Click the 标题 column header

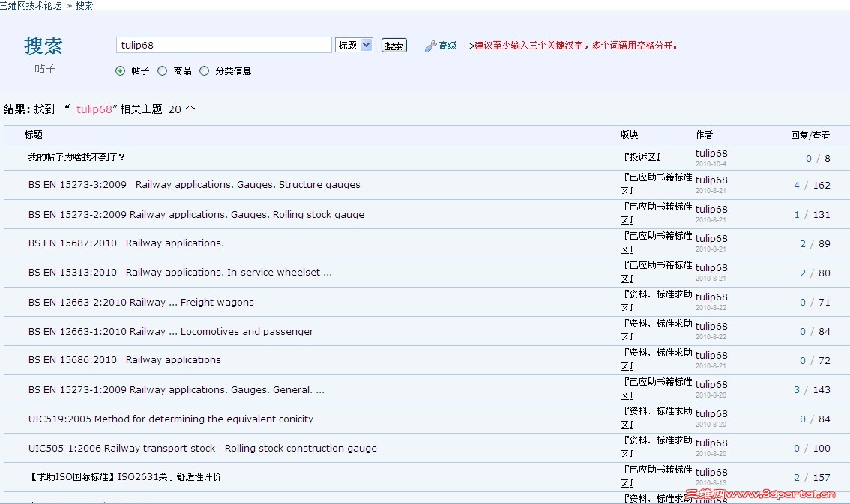point(34,135)
